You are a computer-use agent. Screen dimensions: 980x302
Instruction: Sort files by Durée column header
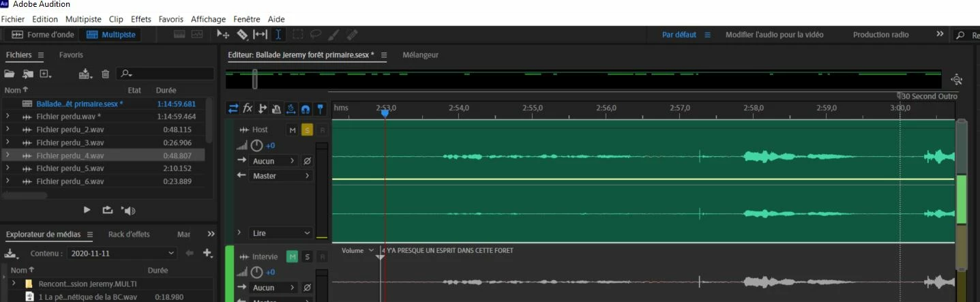pos(166,90)
